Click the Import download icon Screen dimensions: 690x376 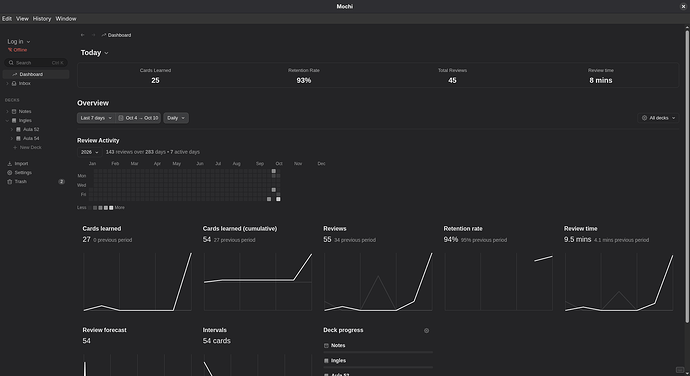(x=10, y=163)
